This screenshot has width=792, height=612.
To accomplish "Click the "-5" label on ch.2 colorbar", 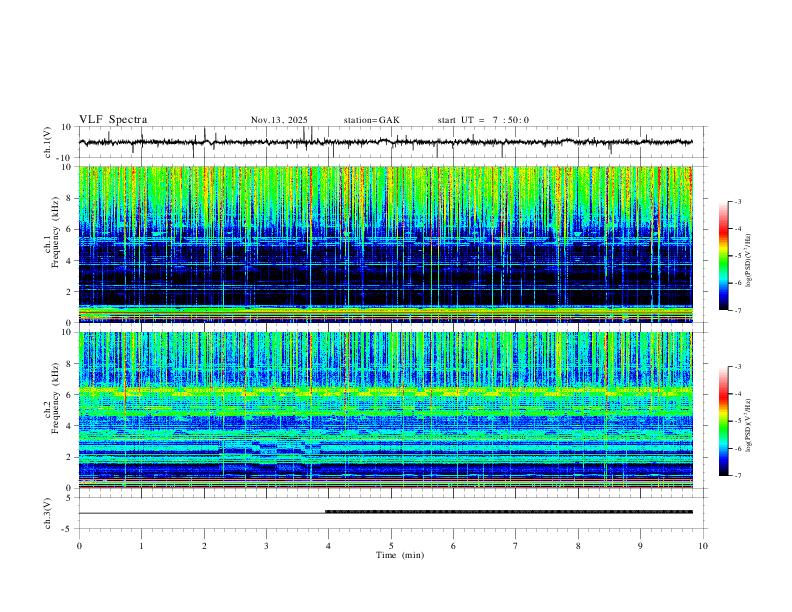I will (x=738, y=421).
